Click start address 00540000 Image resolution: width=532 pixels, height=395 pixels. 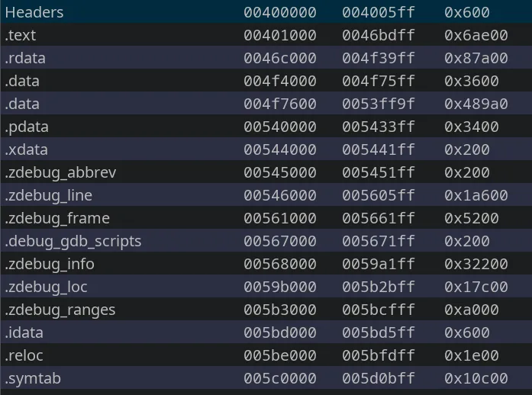[280, 127]
